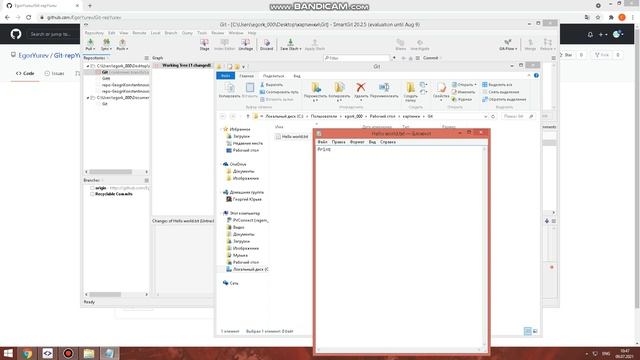Click the Rename icon in Explorer ribbon

(384, 87)
